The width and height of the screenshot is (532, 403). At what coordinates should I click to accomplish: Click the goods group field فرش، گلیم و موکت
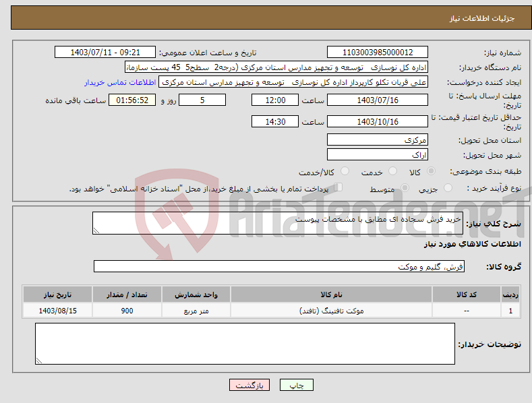point(279,267)
